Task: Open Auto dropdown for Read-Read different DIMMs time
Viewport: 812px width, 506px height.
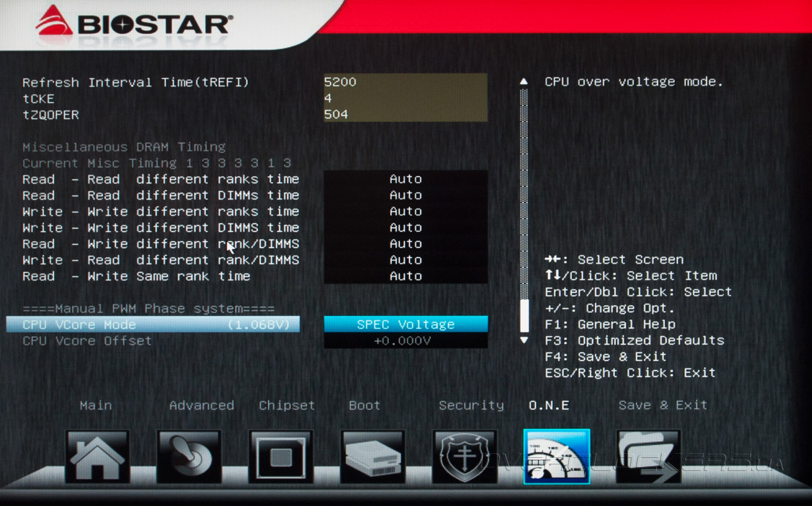Action: pyautogui.click(x=405, y=195)
